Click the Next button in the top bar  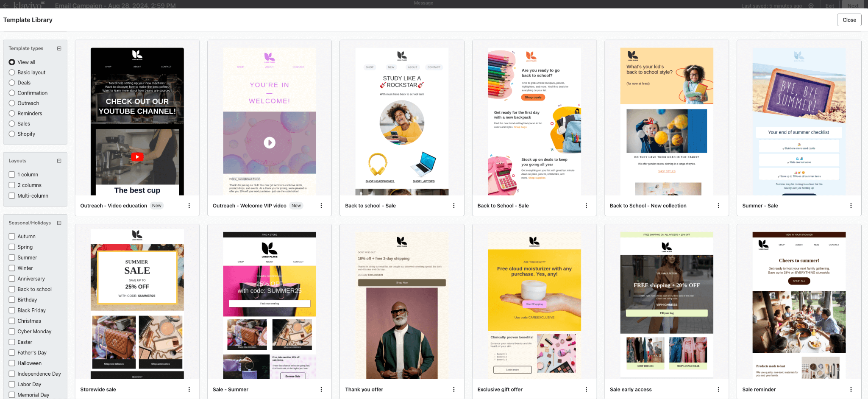(853, 6)
